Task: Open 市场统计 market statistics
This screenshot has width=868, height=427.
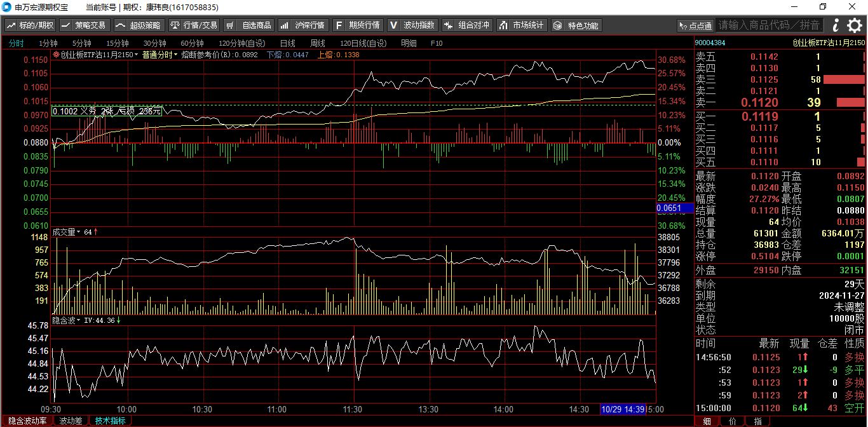Action: pyautogui.click(x=521, y=25)
